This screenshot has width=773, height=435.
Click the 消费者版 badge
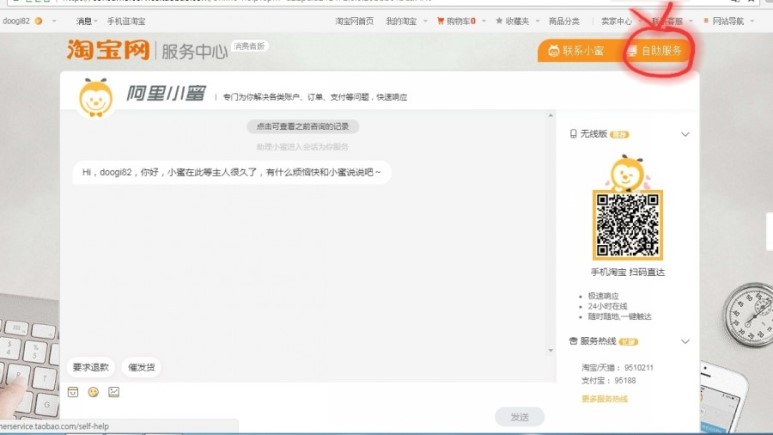249,46
